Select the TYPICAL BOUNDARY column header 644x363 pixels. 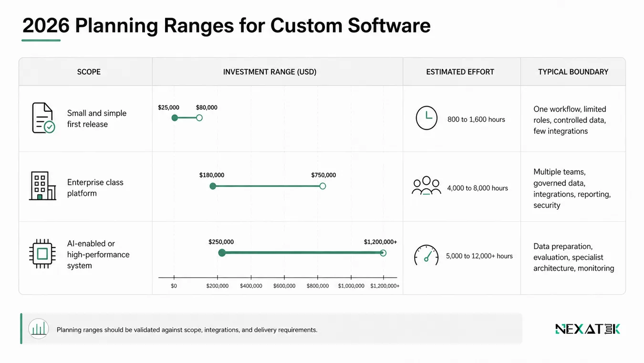coord(573,72)
